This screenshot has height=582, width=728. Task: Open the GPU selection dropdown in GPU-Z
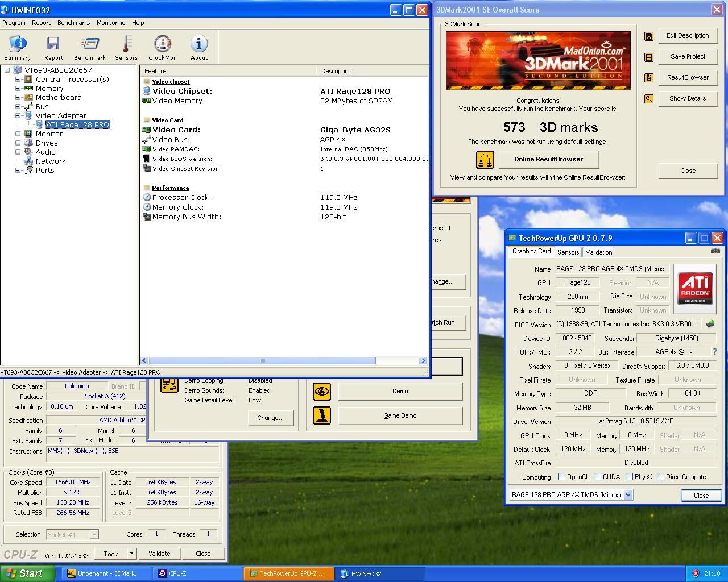click(628, 495)
